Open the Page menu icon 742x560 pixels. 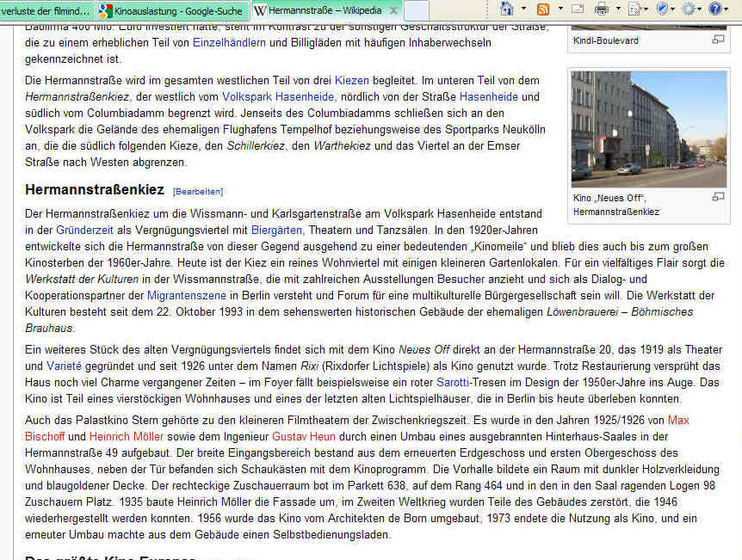coord(637,9)
